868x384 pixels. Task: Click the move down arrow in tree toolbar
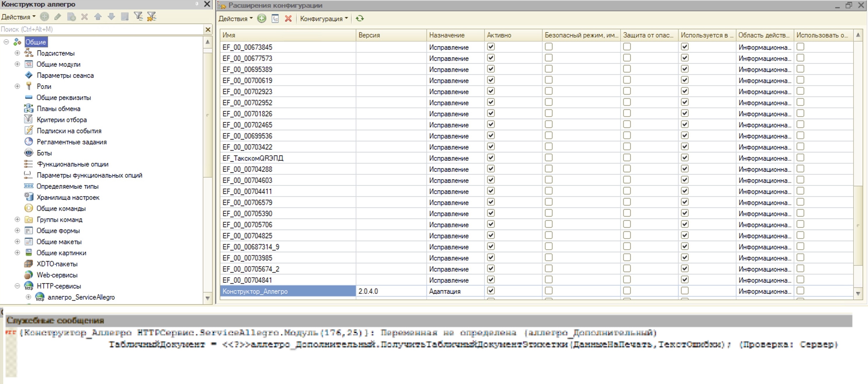pos(111,17)
